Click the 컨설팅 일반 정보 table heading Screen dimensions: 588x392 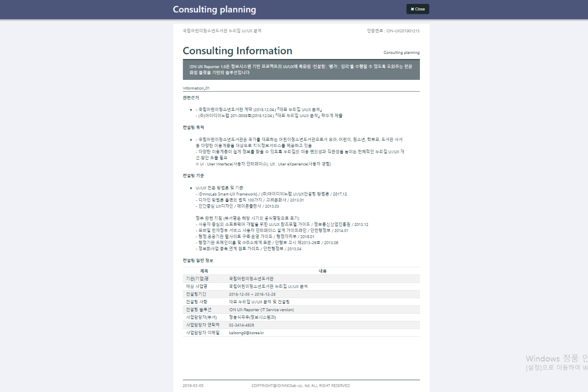click(198, 260)
